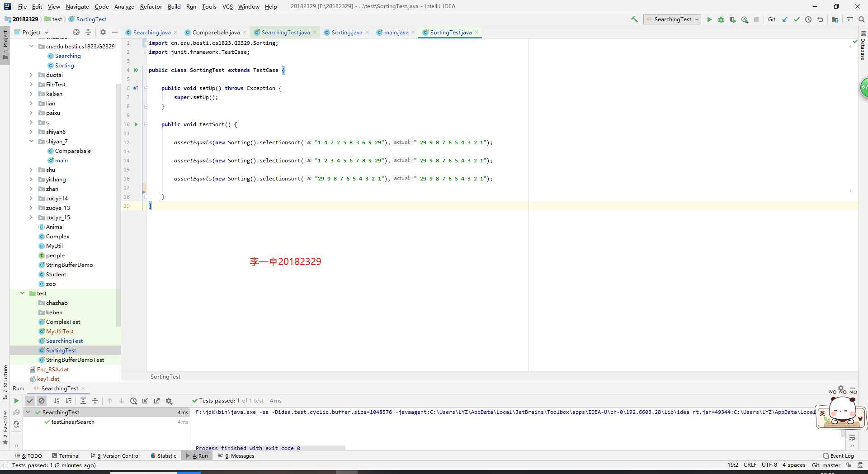Toggle the 7: Structure side panel
Screen dimensions: 868x474
tap(5, 382)
